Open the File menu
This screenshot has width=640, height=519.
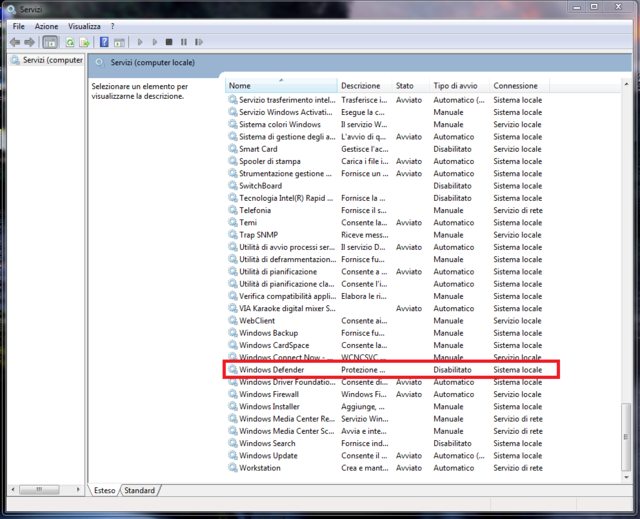point(18,26)
